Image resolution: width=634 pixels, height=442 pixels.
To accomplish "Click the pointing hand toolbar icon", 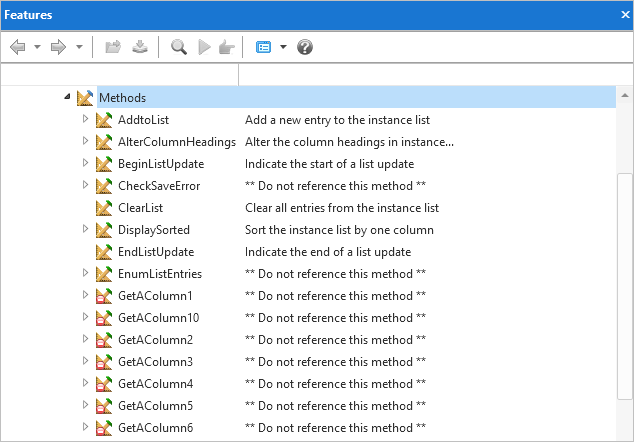I will click(226, 47).
